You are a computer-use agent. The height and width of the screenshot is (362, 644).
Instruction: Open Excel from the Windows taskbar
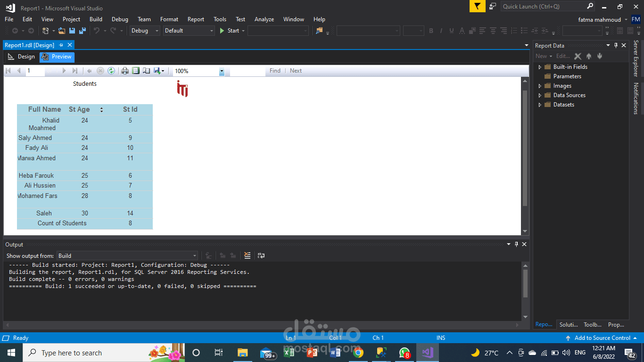click(x=289, y=353)
